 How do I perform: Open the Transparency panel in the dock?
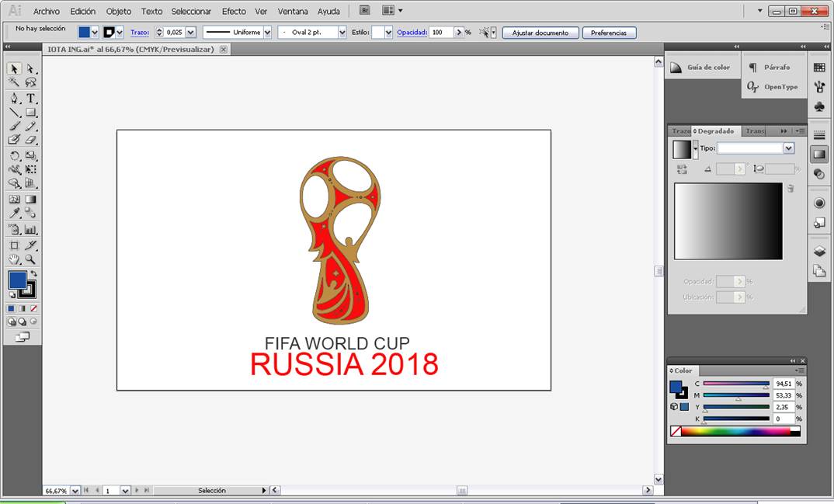pyautogui.click(x=819, y=174)
